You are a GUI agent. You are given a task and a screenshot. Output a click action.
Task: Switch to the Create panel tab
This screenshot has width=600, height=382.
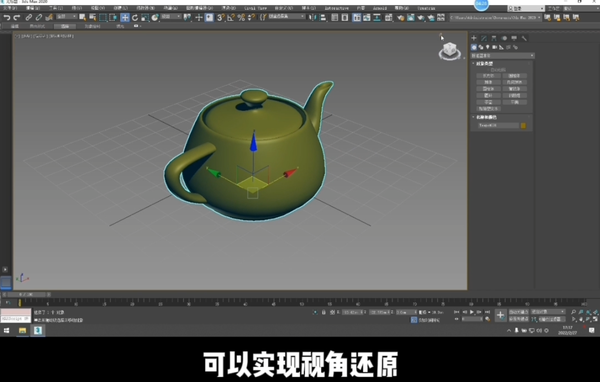474,38
